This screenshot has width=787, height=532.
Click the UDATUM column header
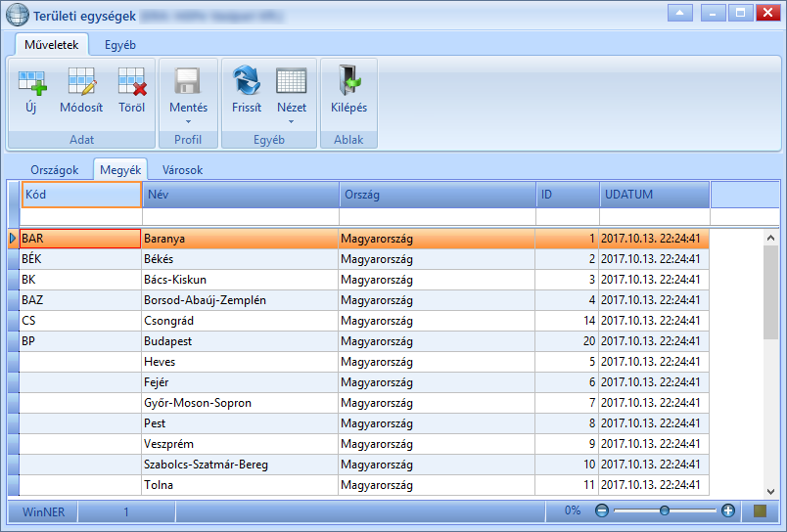pos(655,195)
